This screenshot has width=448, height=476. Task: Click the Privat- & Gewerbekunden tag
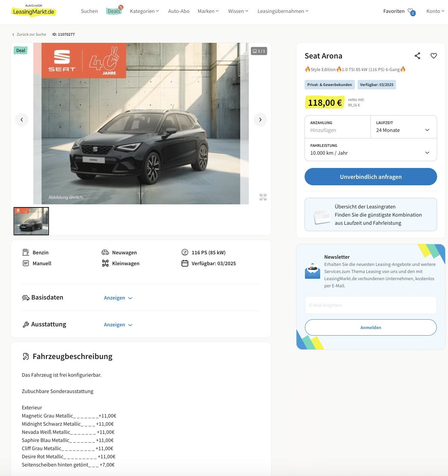point(330,85)
